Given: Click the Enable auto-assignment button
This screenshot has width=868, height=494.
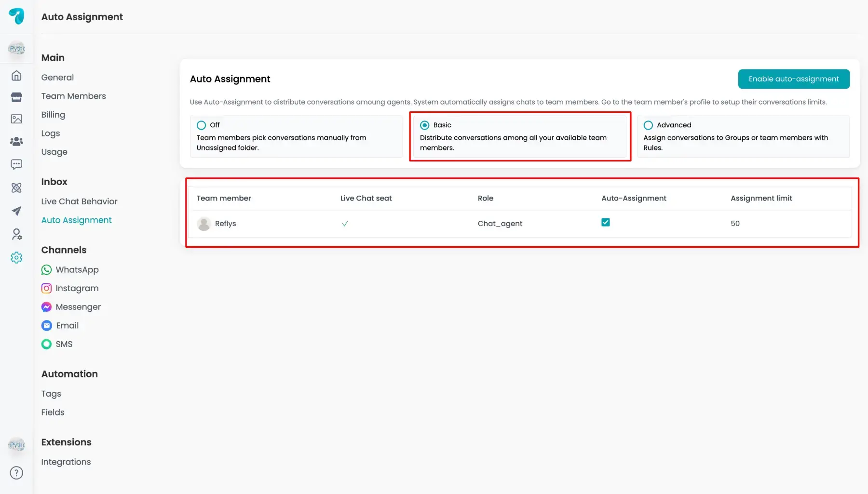Looking at the screenshot, I should tap(793, 79).
